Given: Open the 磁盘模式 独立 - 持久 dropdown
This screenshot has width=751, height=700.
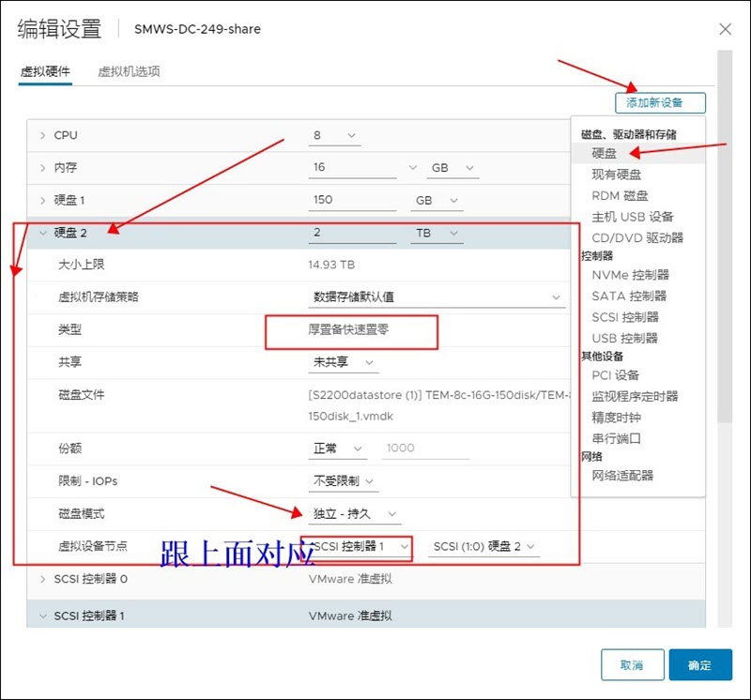Looking at the screenshot, I should click(x=355, y=514).
